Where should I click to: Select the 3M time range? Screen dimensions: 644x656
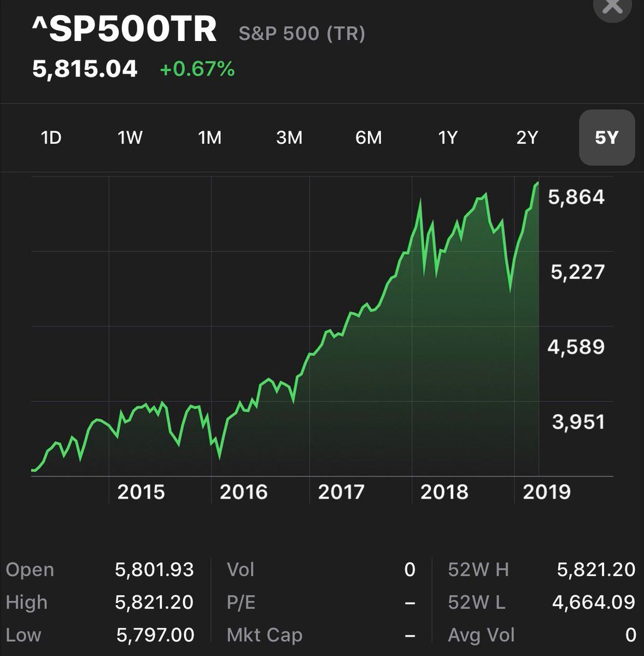[289, 138]
